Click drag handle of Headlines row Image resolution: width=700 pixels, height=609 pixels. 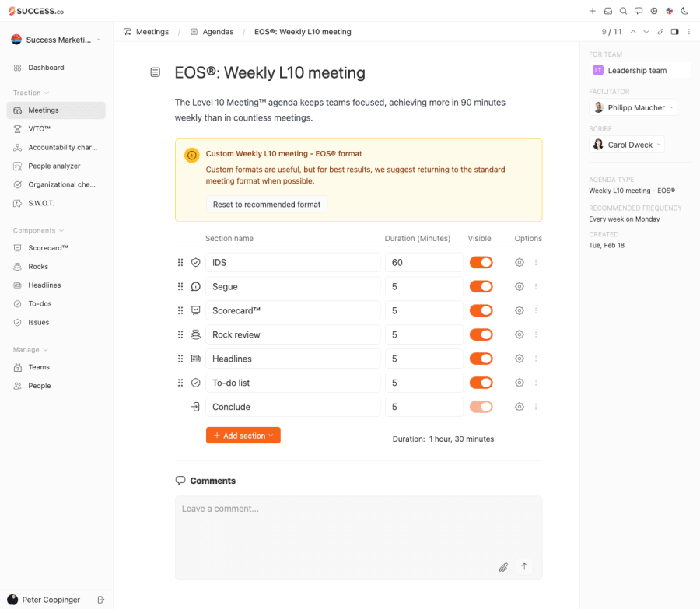[x=180, y=359]
